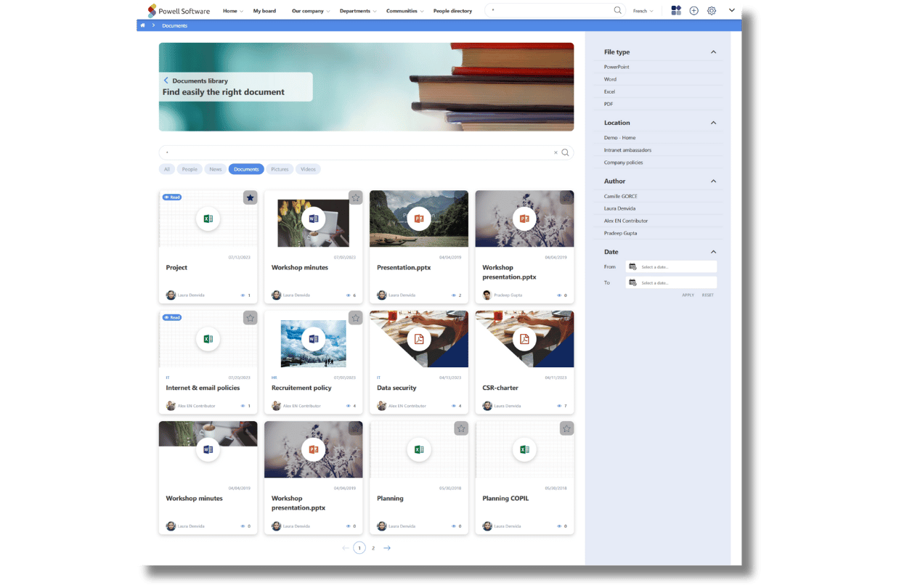899x588 pixels.
Task: Open the People directory menu item
Action: click(x=452, y=11)
